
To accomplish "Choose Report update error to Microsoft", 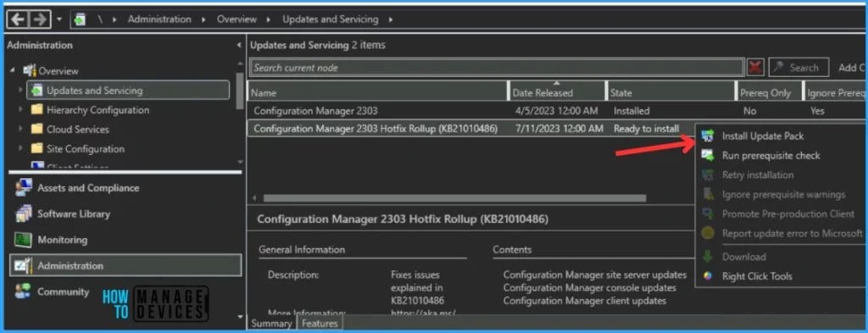I will point(793,233).
